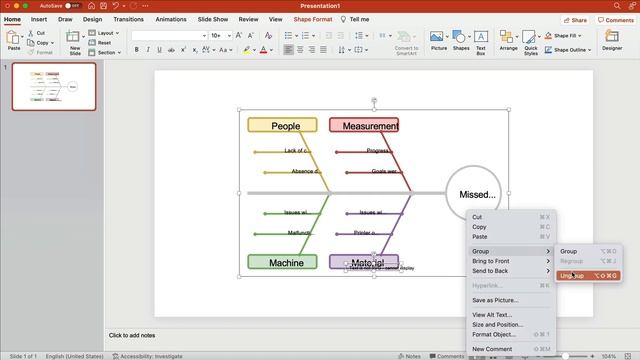Viewport: 640px width, 360px height.
Task: Increase font size with the larger A icon
Action: [239, 36]
